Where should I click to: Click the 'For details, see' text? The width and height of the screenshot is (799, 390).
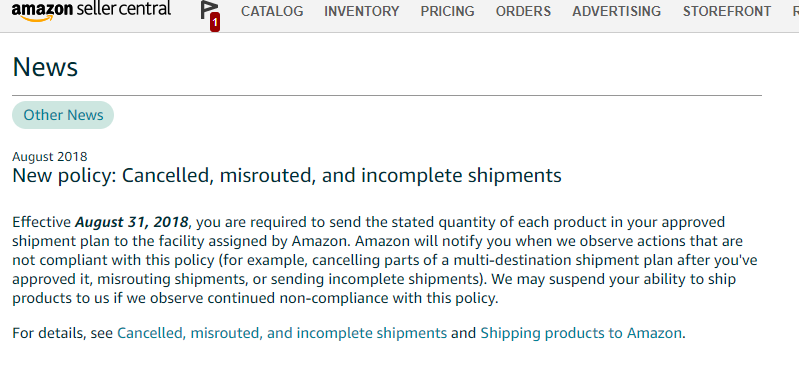(63, 333)
